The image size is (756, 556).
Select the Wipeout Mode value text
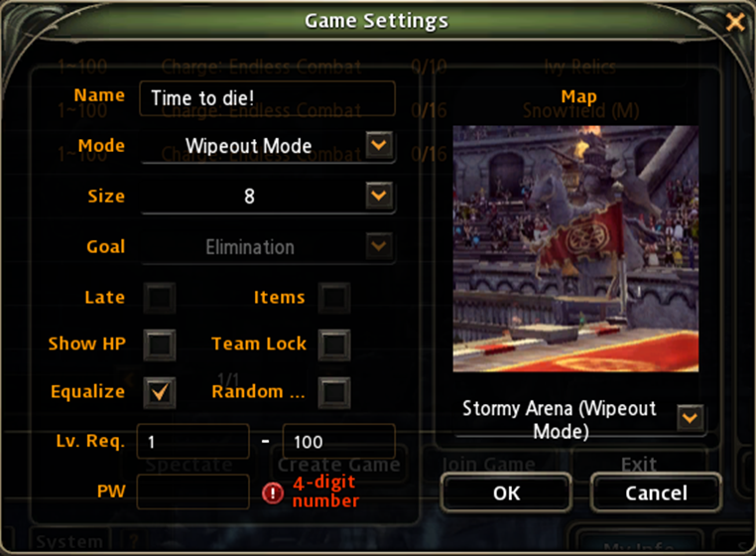point(249,146)
